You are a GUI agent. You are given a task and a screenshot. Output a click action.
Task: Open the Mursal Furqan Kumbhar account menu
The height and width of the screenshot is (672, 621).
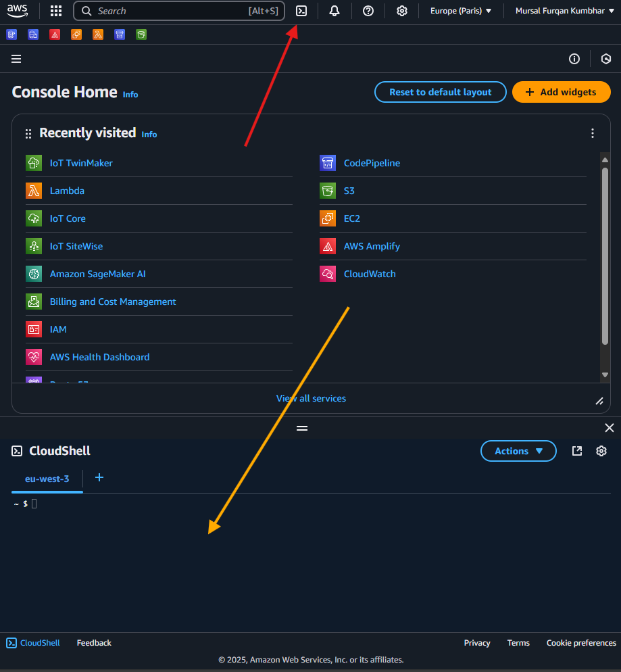[565, 11]
